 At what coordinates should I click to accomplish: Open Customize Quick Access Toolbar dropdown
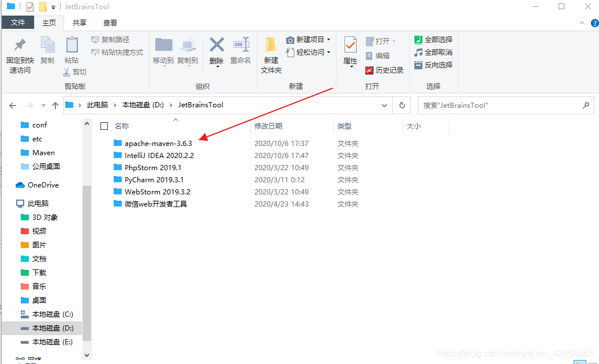(x=53, y=7)
